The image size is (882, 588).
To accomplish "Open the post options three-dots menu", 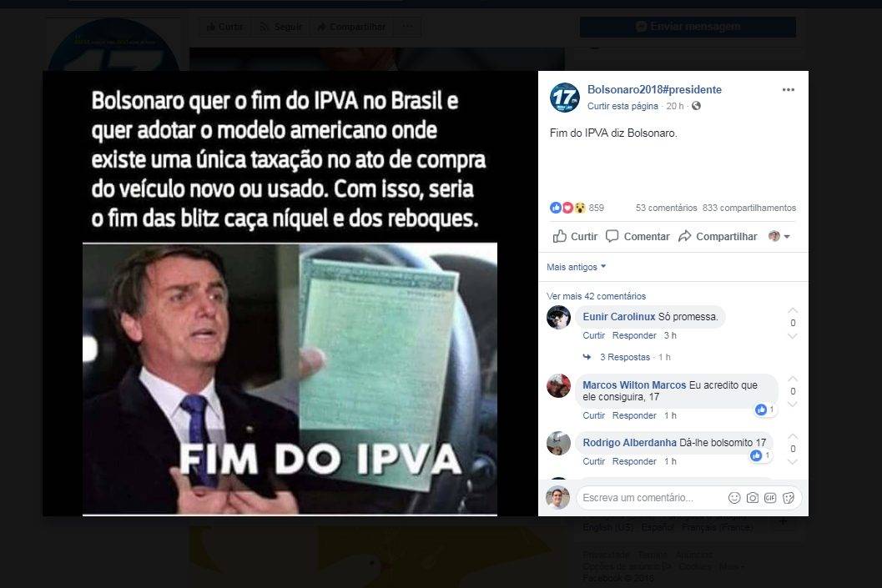I will point(788,90).
